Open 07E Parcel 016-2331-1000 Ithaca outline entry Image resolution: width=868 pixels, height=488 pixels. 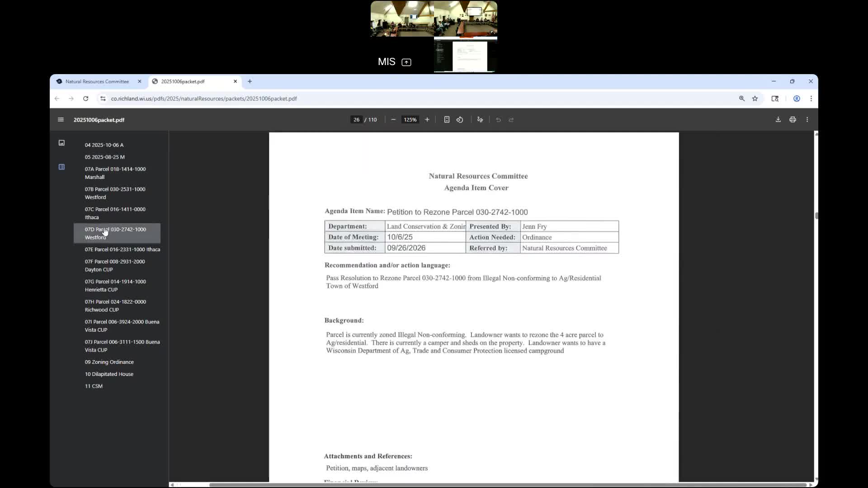(122, 249)
